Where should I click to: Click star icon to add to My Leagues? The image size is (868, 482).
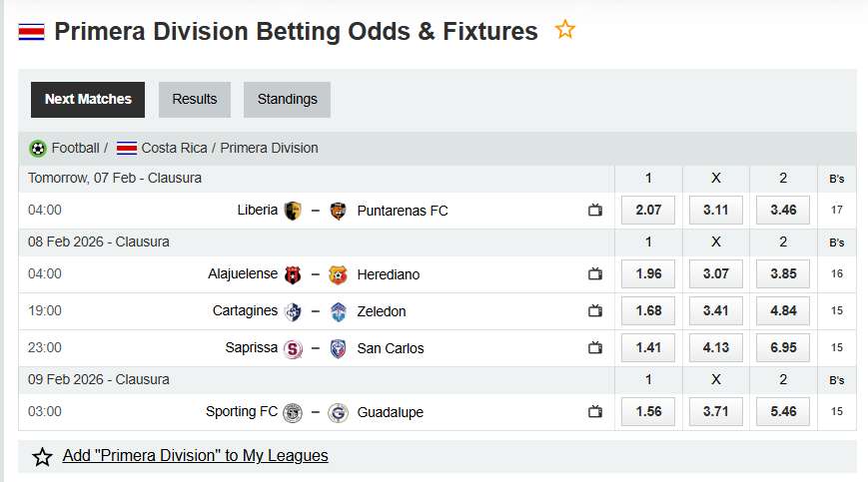[42, 457]
